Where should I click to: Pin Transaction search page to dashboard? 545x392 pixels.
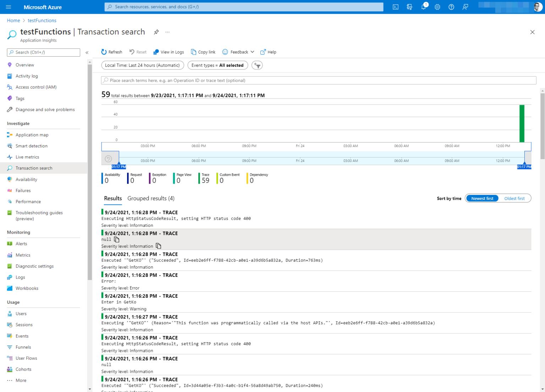coord(156,32)
